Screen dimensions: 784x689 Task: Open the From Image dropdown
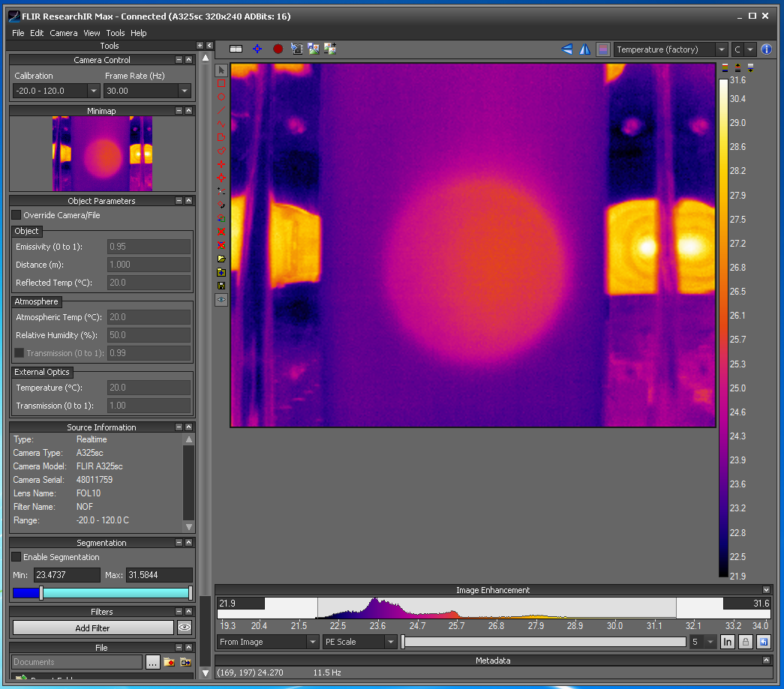[313, 642]
